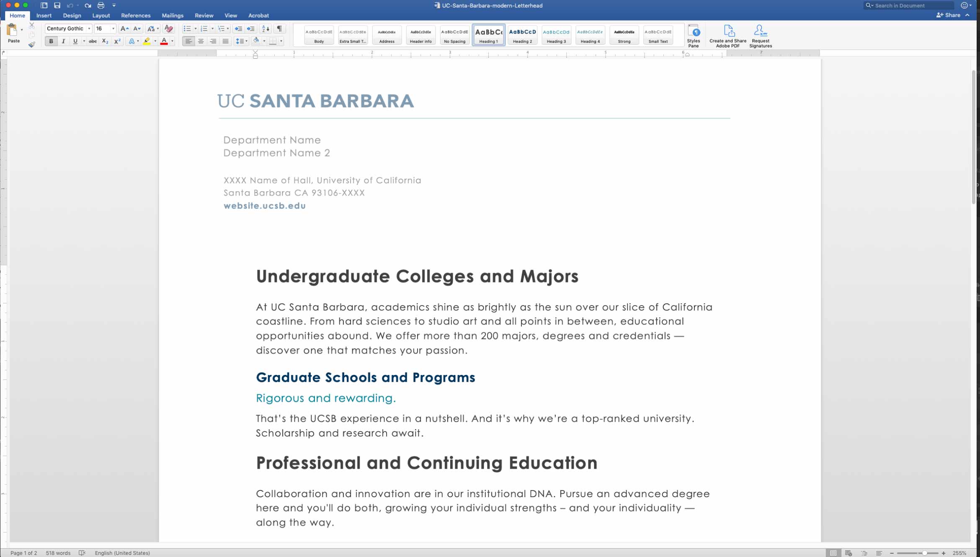Open the Paste options arrow
Screen dimensions: 980x557
click(x=22, y=30)
